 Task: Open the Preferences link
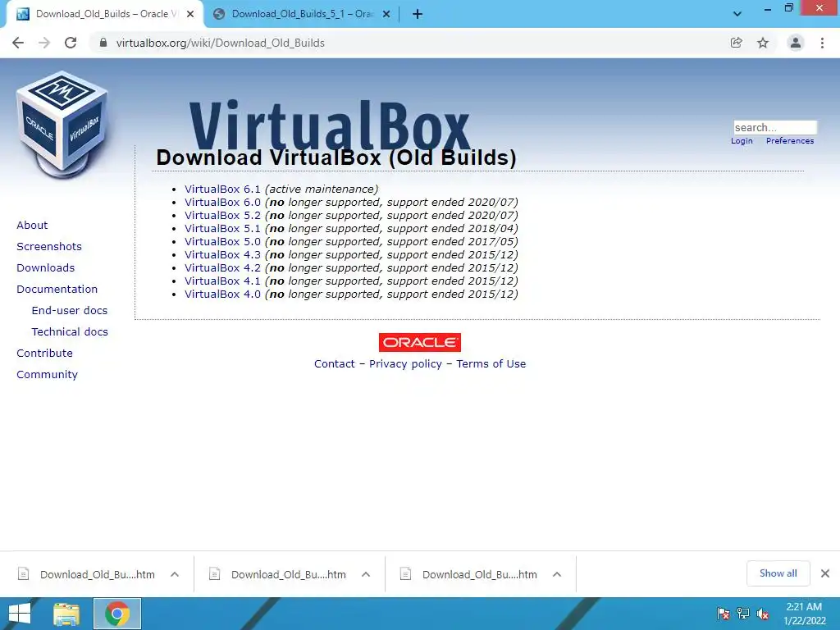[790, 141]
